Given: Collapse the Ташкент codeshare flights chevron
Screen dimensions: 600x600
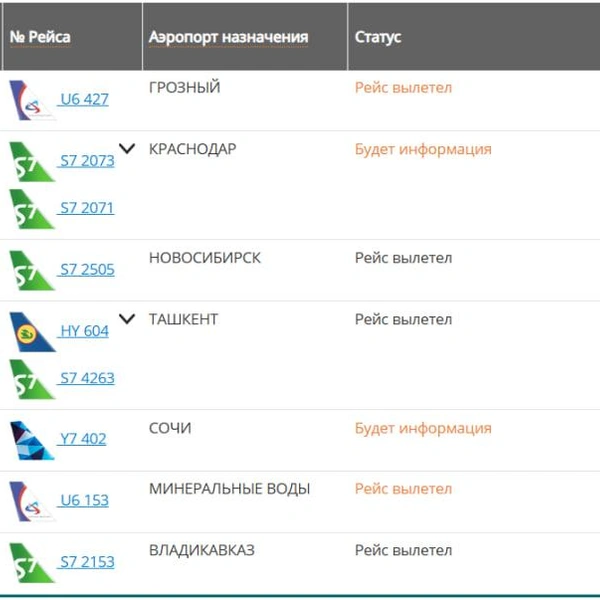Looking at the screenshot, I should [127, 319].
